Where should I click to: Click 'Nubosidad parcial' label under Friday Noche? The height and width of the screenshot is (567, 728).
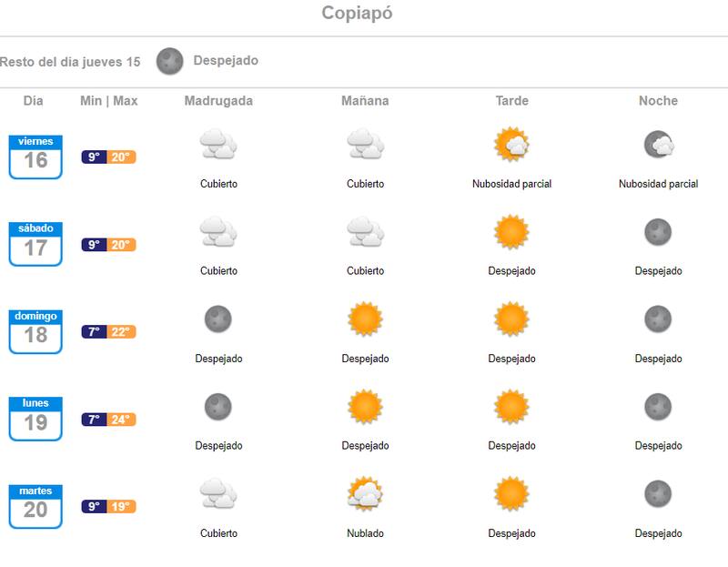click(x=658, y=184)
